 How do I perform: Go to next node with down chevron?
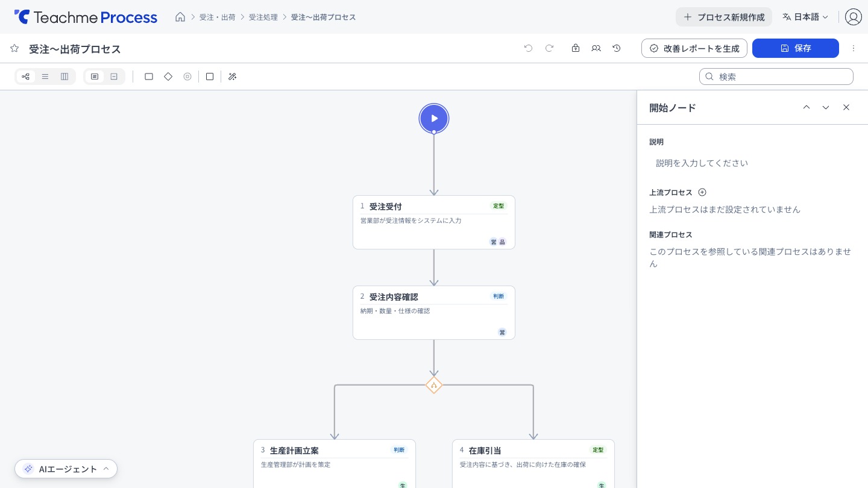pos(826,107)
